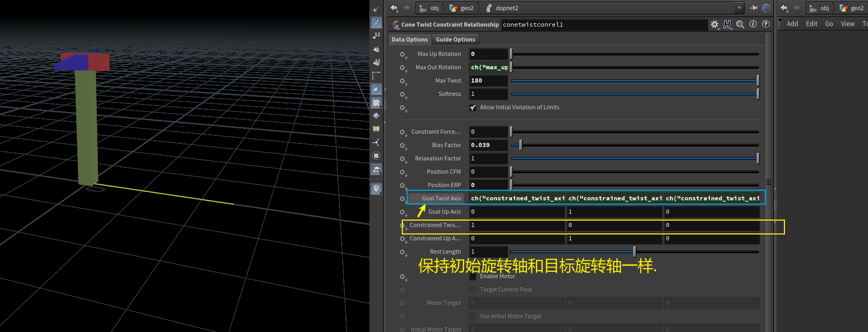Click the Goal Twist Axis label
The width and height of the screenshot is (868, 332).
click(441, 198)
